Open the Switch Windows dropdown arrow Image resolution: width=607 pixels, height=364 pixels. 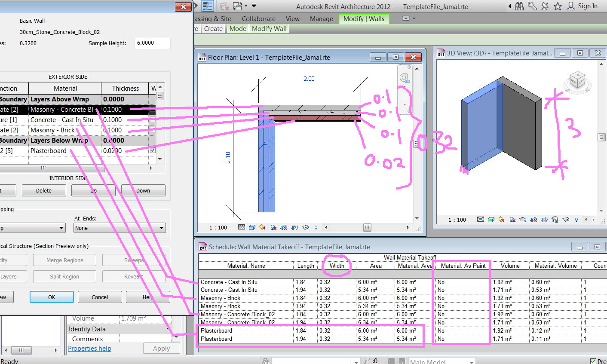[x=246, y=6]
